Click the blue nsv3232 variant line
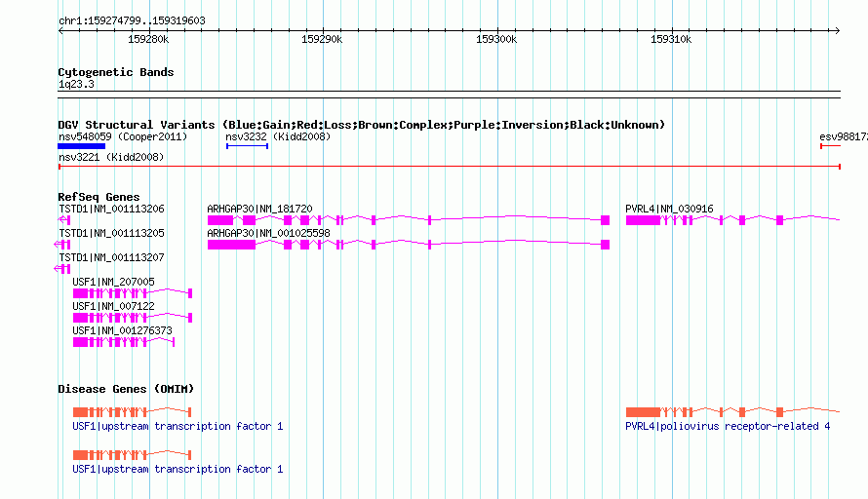 pyautogui.click(x=248, y=146)
